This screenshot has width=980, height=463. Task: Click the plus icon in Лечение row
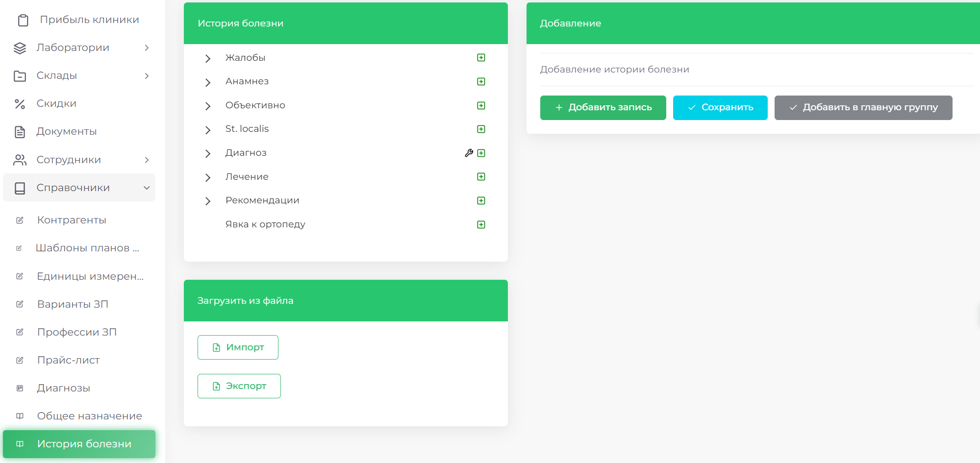coord(481,176)
